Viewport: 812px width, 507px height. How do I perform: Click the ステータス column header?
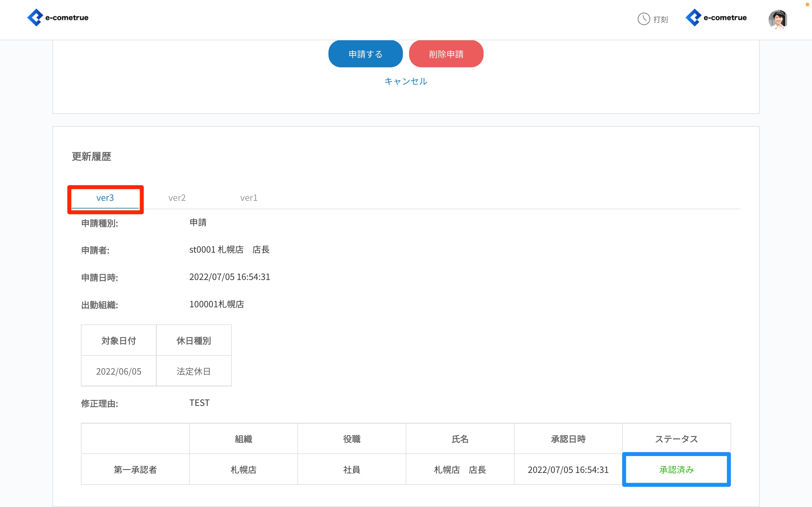(x=676, y=439)
